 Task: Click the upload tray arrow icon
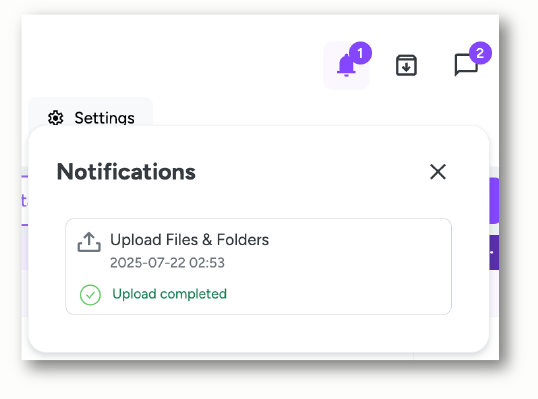point(89,242)
